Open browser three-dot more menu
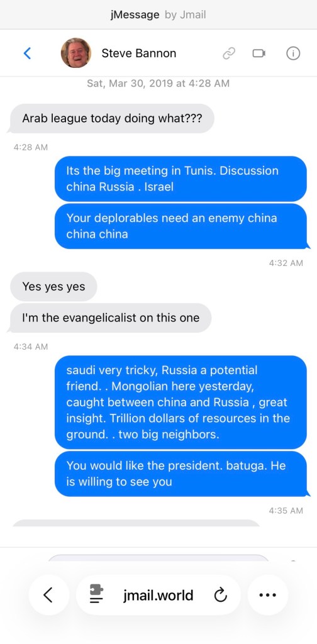This screenshot has width=317, height=644. click(268, 595)
